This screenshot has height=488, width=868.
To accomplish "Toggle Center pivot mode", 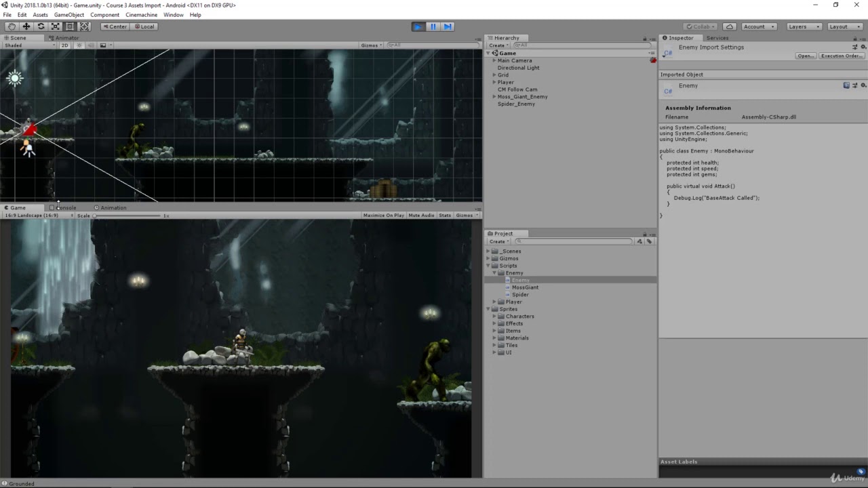I will coord(115,26).
